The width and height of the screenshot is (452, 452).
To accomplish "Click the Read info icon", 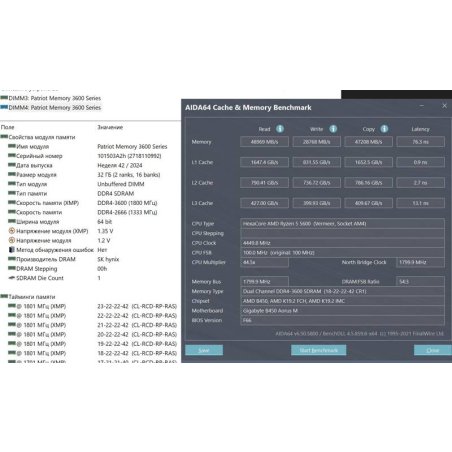I will 280,129.
